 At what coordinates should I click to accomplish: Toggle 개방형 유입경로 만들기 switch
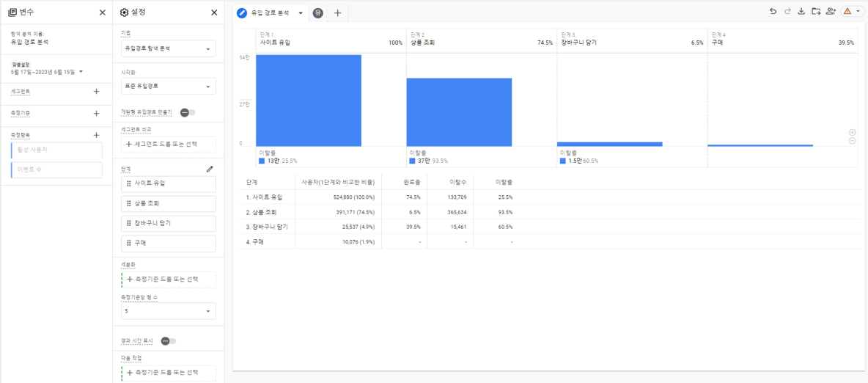[188, 112]
